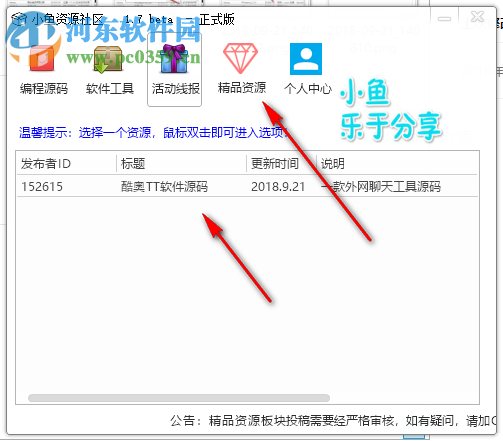Select the 酷奥TT软件源码 title entry
Viewport: 503px width, 441px height.
tap(164, 187)
